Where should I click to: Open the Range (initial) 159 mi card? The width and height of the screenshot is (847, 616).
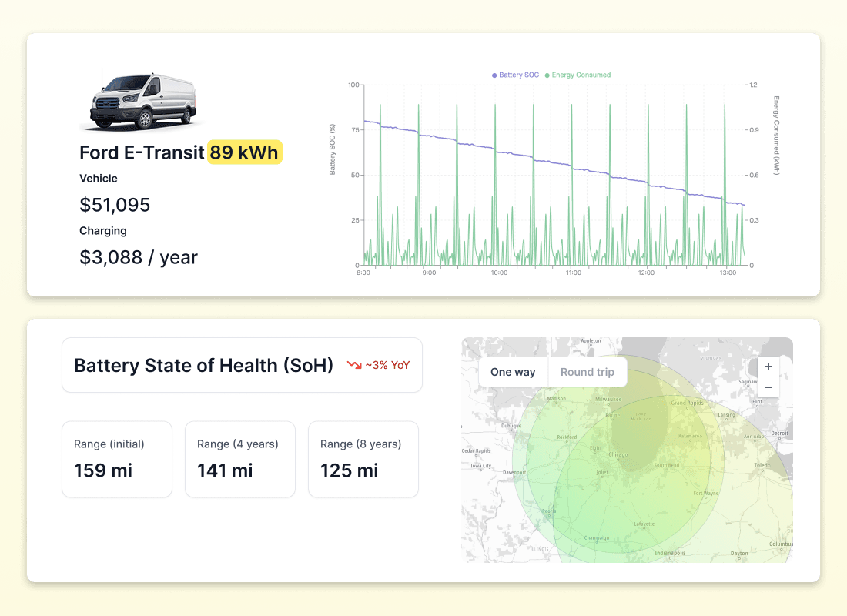[x=117, y=459]
